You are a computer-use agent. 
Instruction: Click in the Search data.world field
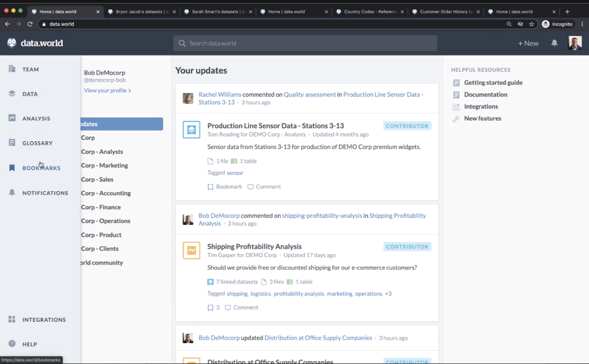[x=305, y=43]
